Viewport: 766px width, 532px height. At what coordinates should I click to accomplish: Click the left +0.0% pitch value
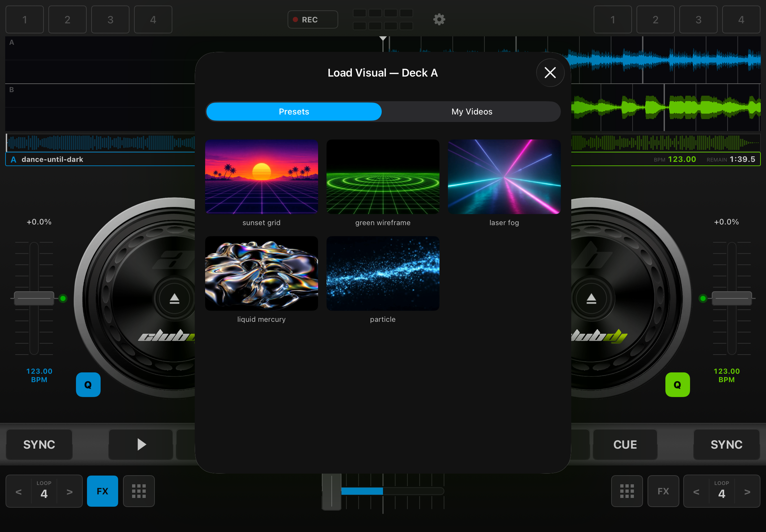39,222
